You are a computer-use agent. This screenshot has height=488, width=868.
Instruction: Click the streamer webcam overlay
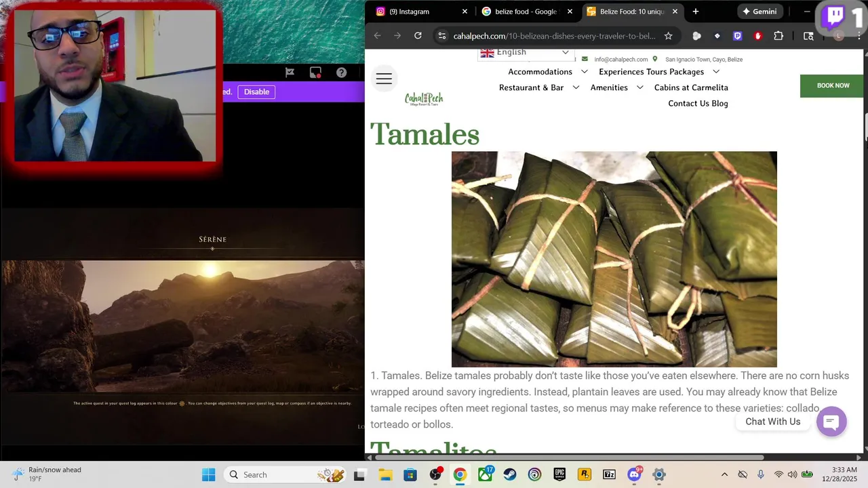pyautogui.click(x=115, y=85)
